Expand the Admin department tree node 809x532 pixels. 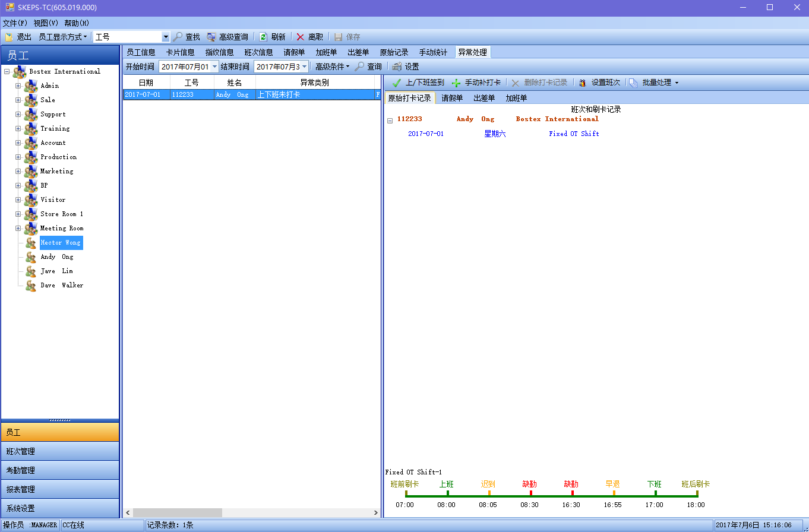pyautogui.click(x=18, y=85)
